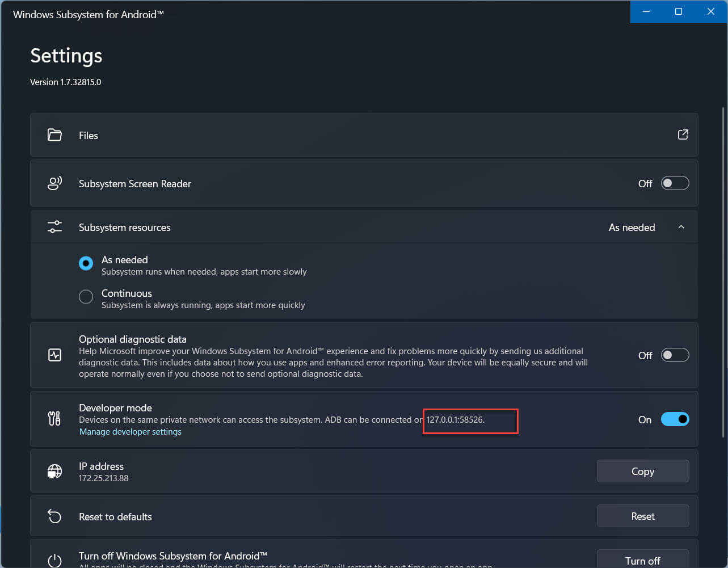Toggle Subsystem Screen Reader switch
728x568 pixels.
click(675, 183)
